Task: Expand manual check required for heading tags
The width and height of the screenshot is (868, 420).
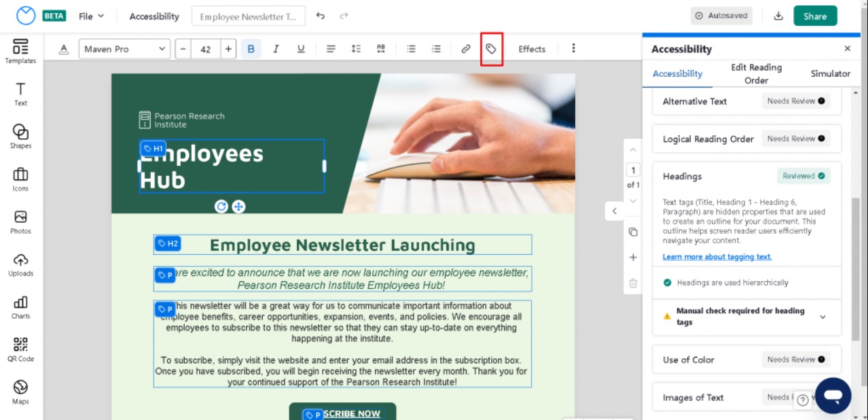Action: (822, 317)
